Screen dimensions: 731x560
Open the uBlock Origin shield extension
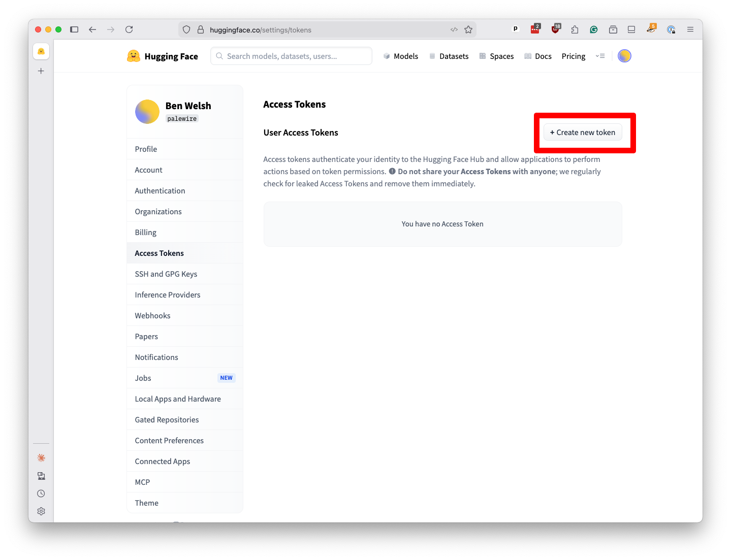555,29
